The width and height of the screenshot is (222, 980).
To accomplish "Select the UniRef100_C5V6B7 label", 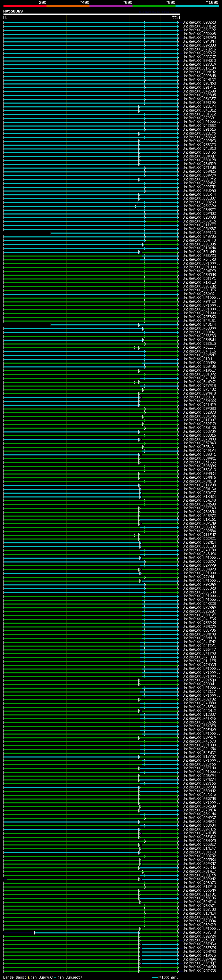I will [199, 229].
